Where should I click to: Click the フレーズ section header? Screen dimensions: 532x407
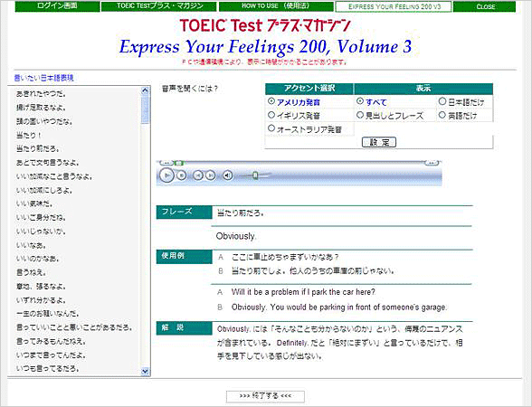pos(185,212)
